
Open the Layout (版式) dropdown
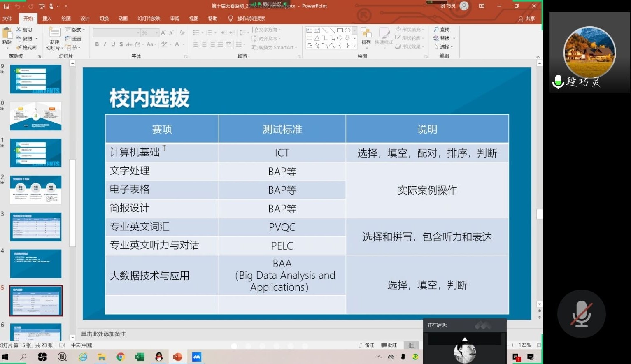[x=75, y=30]
